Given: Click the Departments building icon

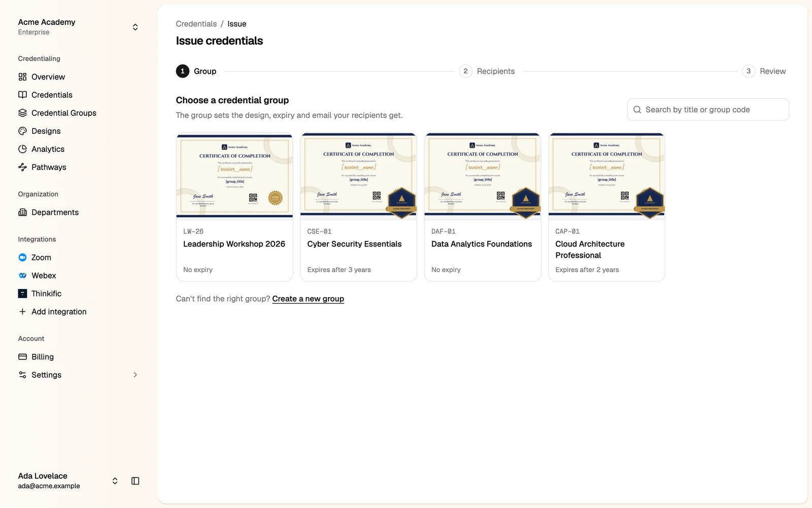Looking at the screenshot, I should point(22,212).
